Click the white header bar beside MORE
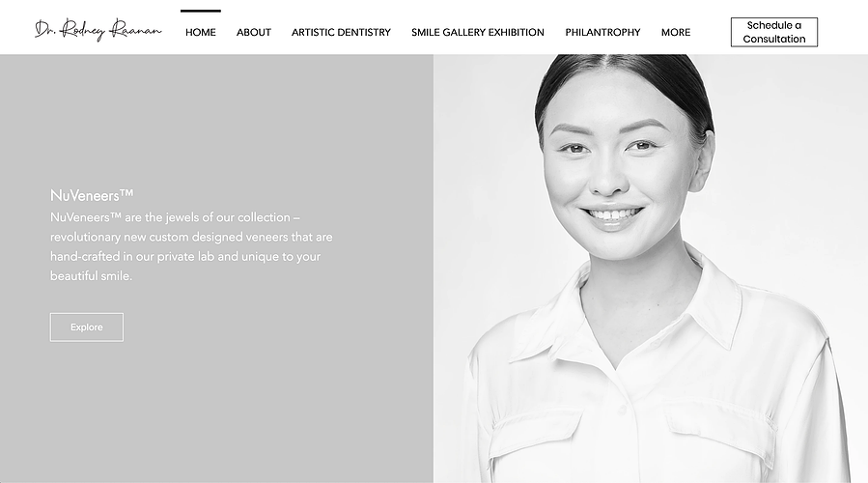This screenshot has width=868, height=483. click(713, 32)
